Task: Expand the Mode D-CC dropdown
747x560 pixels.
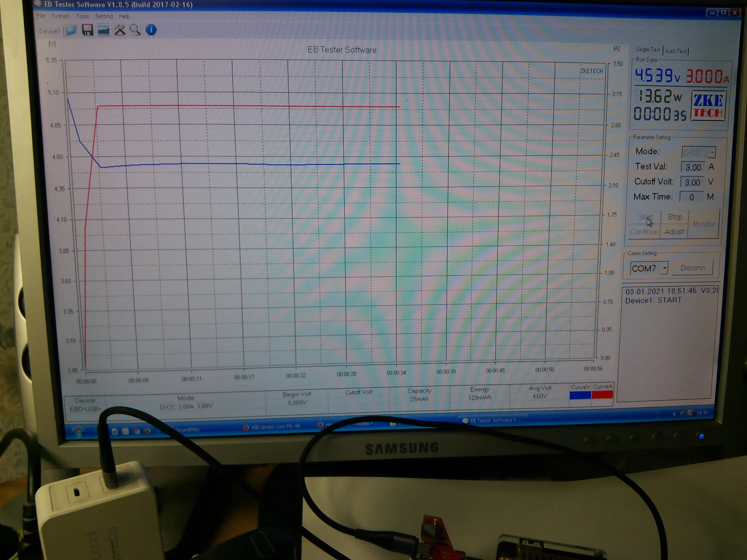Action: [x=712, y=153]
